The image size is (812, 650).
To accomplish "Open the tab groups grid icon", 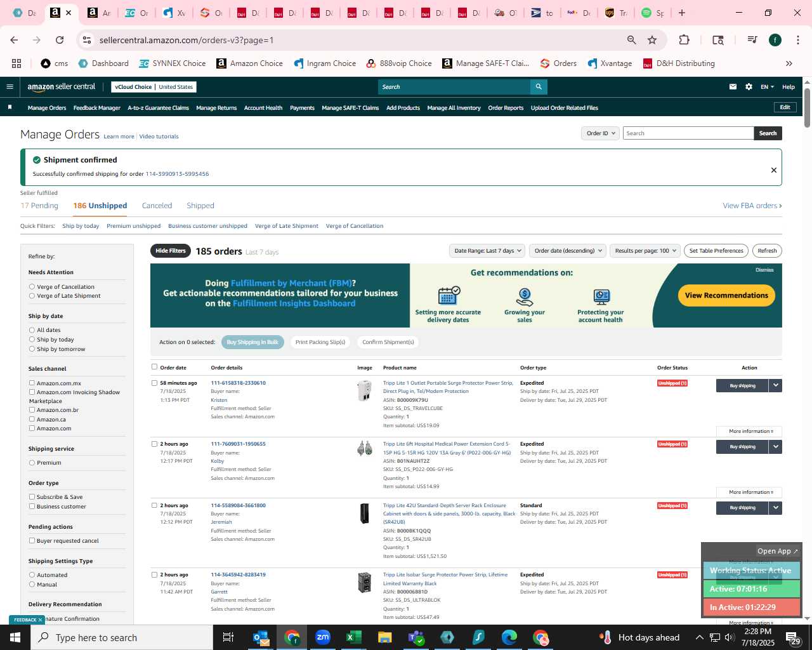I will coord(16,63).
